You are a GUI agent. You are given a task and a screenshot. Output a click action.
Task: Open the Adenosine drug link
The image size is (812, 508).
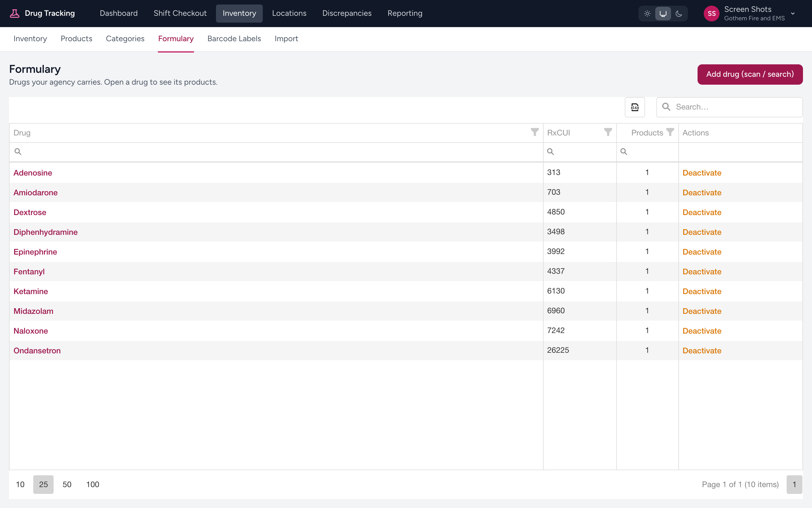click(x=33, y=173)
